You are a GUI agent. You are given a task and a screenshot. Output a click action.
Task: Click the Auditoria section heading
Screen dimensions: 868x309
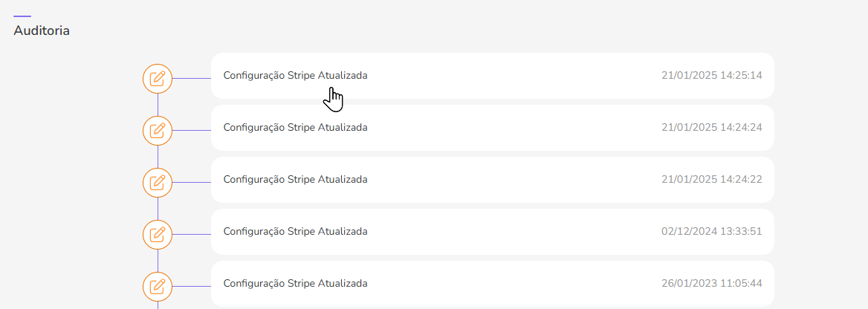[x=42, y=31]
